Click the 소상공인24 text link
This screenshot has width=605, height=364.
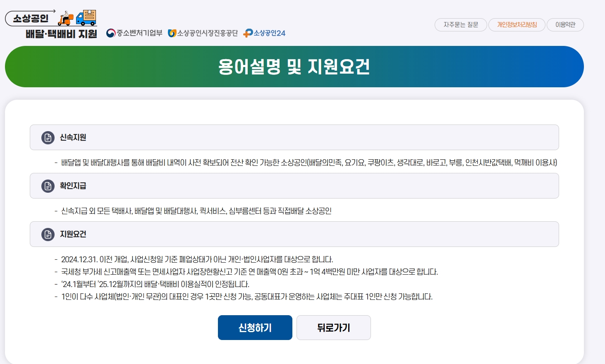tap(269, 33)
